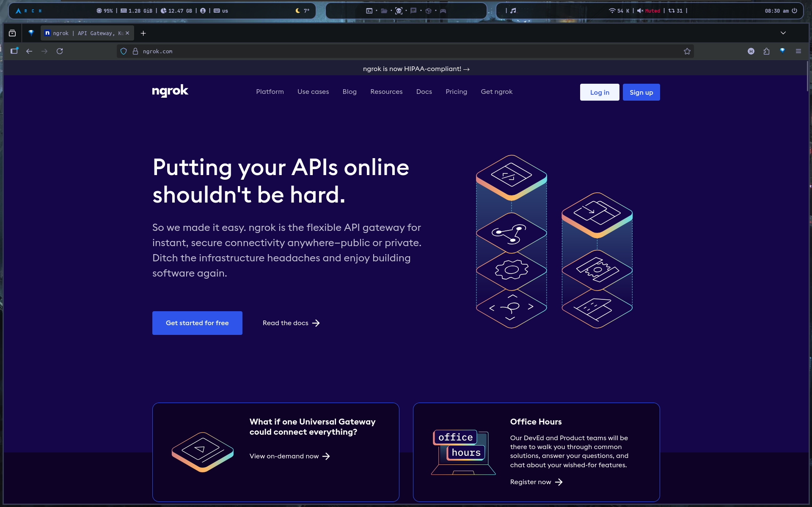Screen dimensions: 812x507
Task: Reload the ngrok page
Action: point(60,51)
